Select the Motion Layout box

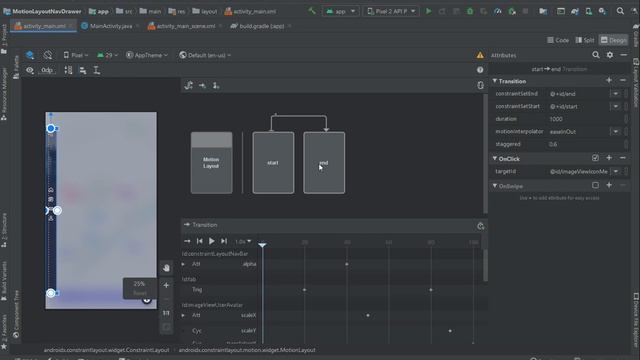tap(211, 162)
